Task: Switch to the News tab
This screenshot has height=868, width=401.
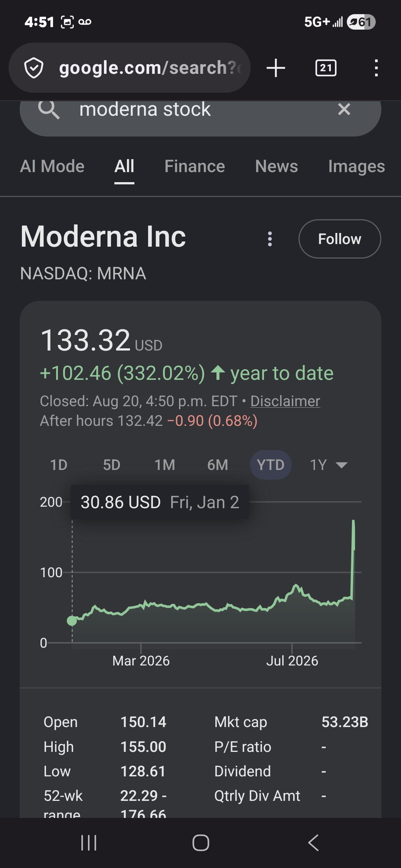Action: [x=277, y=166]
